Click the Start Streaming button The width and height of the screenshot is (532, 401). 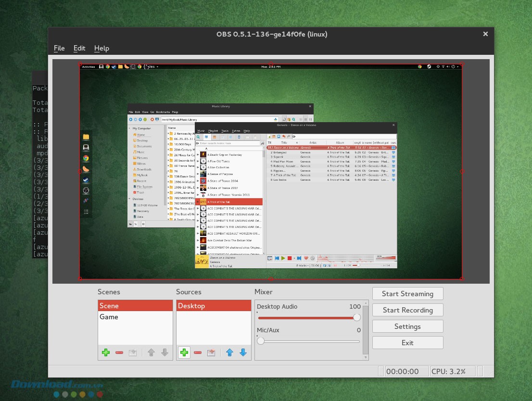407,294
